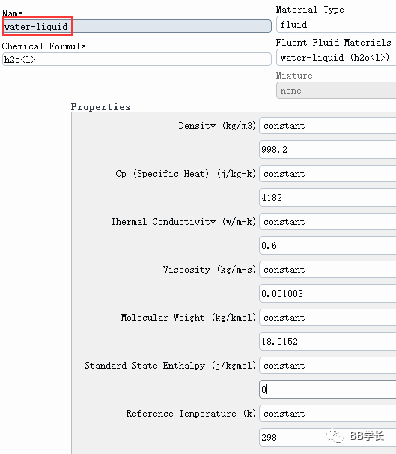Click the Density value field 998.2

coord(328,150)
